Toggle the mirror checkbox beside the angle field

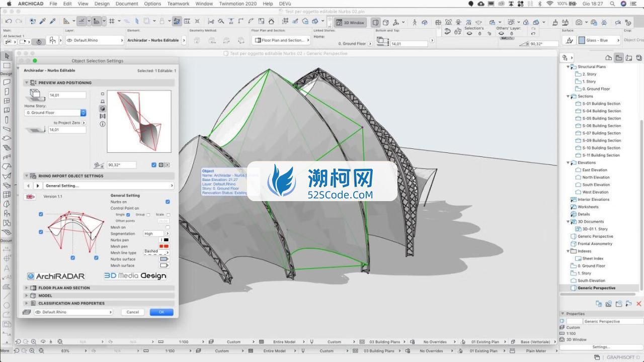click(154, 165)
